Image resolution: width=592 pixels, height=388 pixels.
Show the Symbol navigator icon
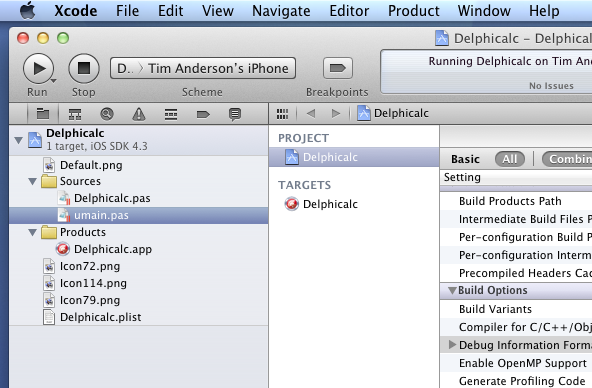coord(75,114)
